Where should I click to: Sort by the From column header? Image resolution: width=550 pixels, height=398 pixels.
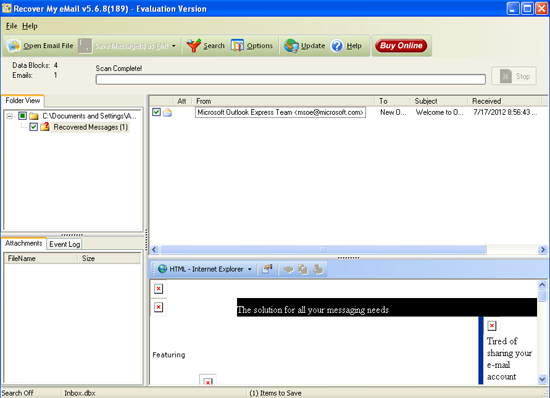[x=284, y=101]
